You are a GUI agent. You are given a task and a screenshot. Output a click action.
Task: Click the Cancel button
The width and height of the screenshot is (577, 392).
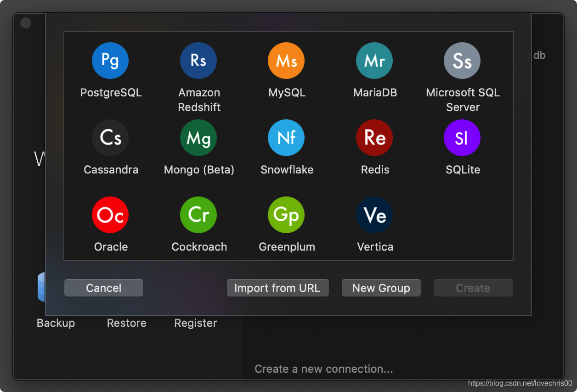click(x=104, y=288)
